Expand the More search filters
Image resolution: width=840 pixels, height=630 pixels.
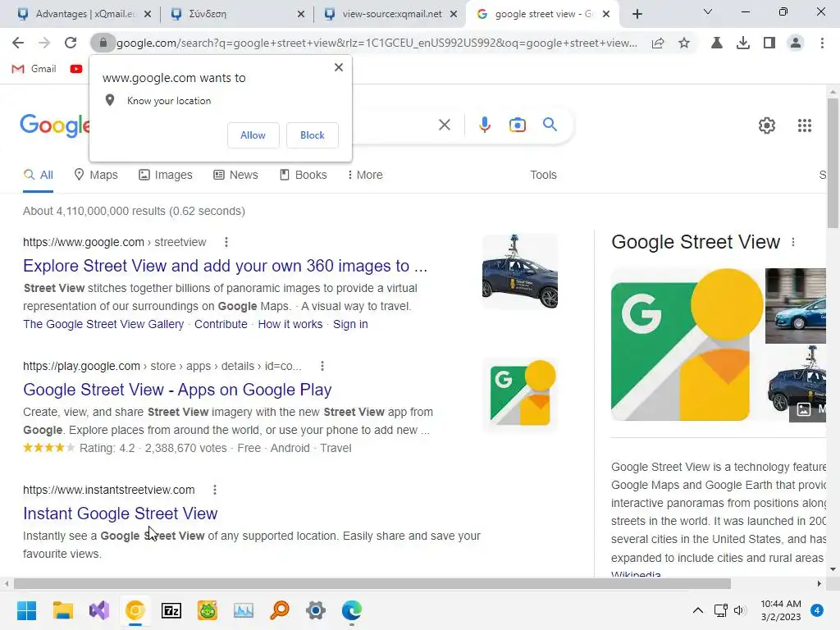click(x=365, y=176)
